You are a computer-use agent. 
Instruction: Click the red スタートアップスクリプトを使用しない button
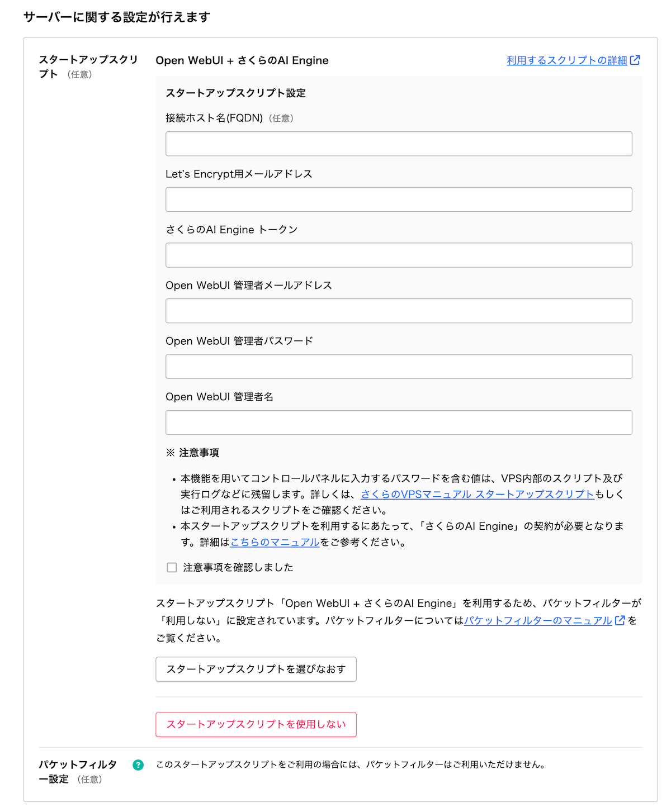256,724
